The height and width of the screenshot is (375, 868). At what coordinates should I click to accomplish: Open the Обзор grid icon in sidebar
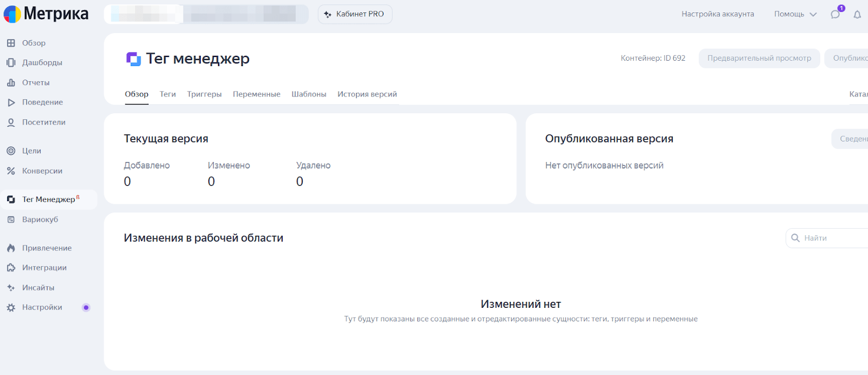click(11, 43)
